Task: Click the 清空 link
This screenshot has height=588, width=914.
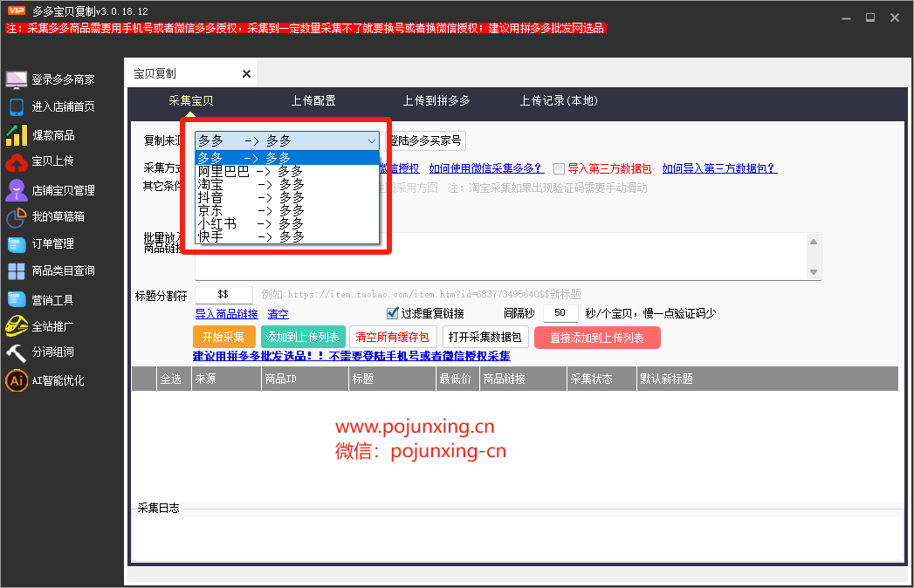Action: tap(278, 314)
